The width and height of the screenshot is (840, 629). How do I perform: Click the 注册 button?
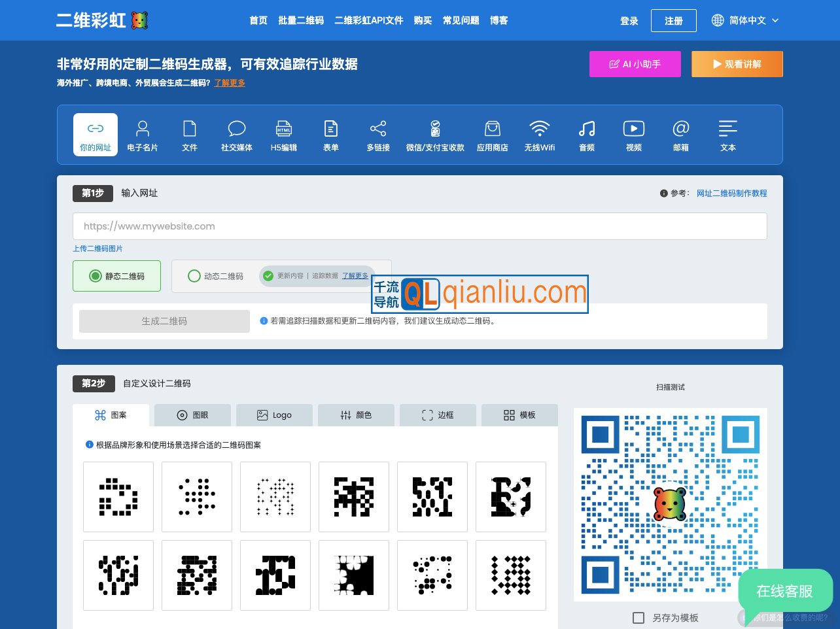[673, 20]
